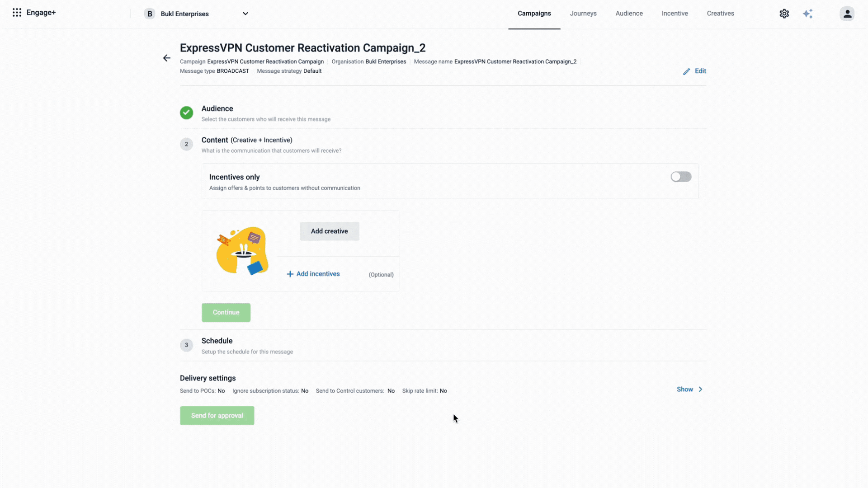Click the plus icon for incentives

[290, 274]
